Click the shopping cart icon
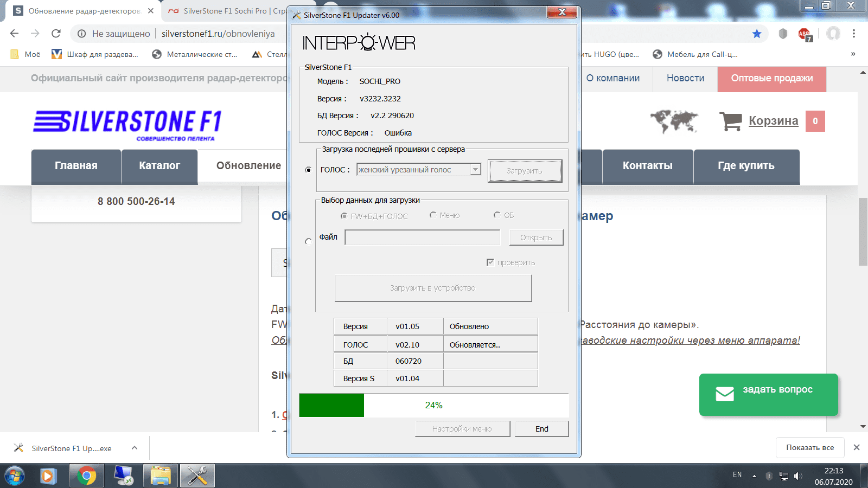Image resolution: width=868 pixels, height=488 pixels. coord(730,121)
